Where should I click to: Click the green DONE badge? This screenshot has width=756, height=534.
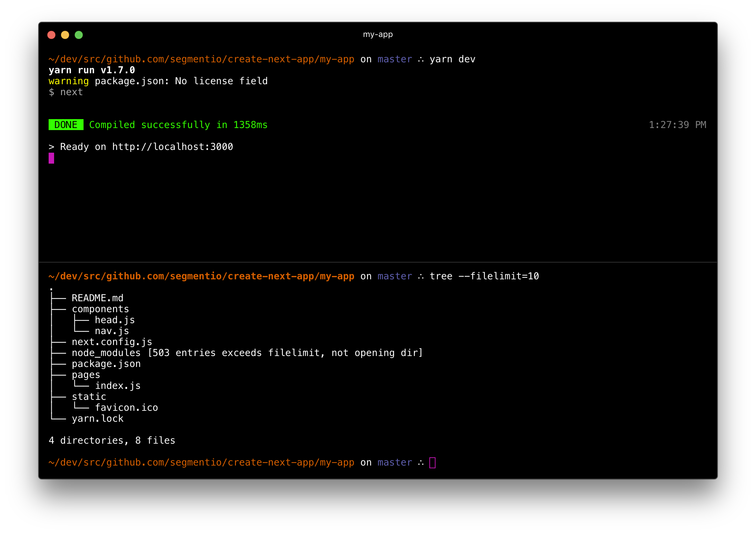[x=66, y=125]
